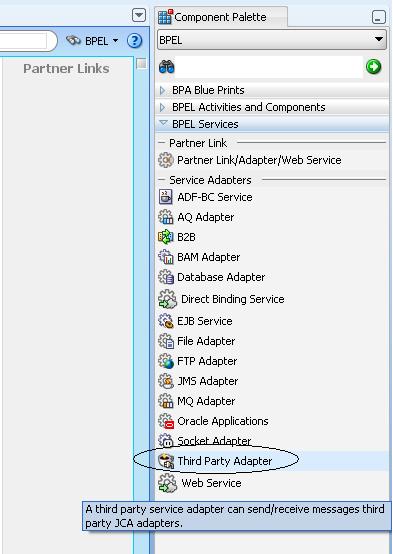Screen dimensions: 393x554
Task: Minimize the Component Palette panel
Action: tap(379, 17)
